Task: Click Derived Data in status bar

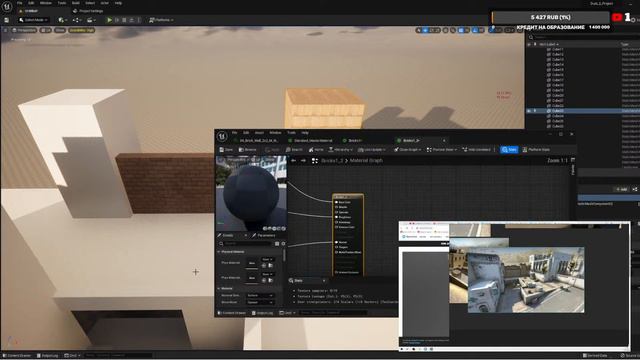Action: (x=595, y=356)
